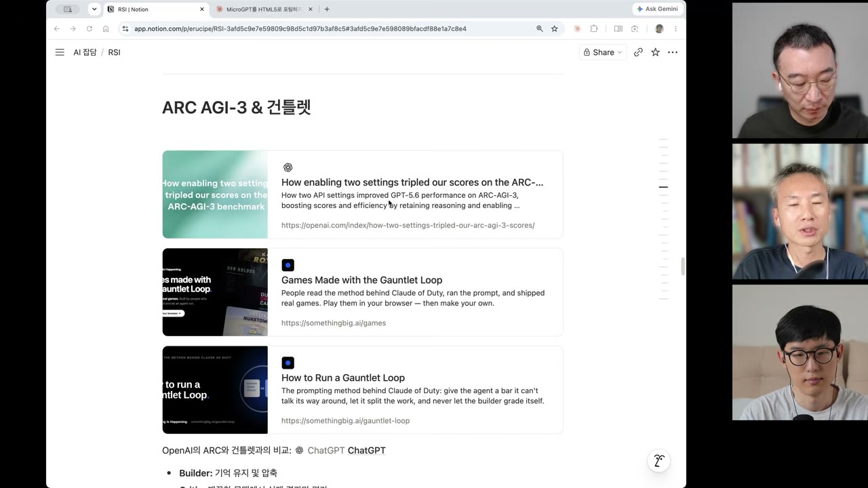Viewport: 868px width, 488px height.
Task: Click the 'The prompting method behind Claude of Duty' description
Action: [x=413, y=396]
